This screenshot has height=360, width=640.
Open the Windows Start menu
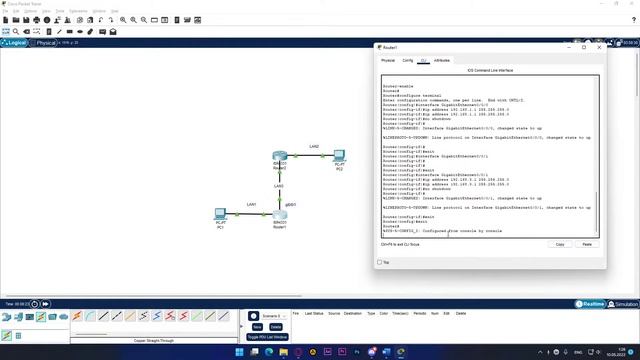pos(239,352)
